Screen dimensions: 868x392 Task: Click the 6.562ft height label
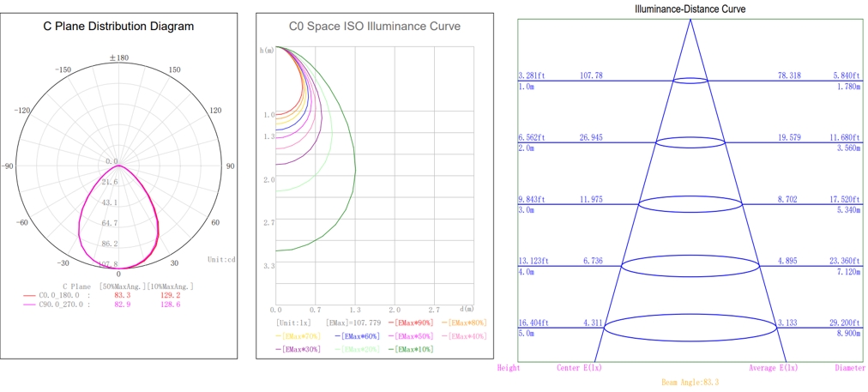coord(532,137)
